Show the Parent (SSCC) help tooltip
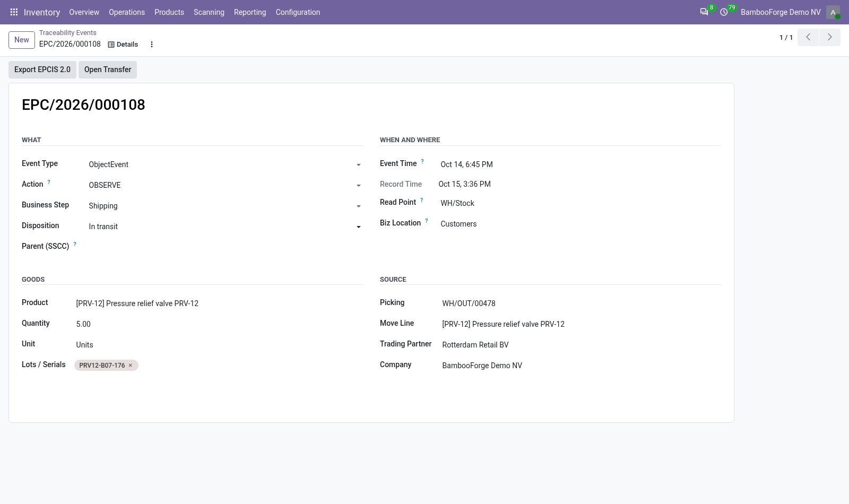 coord(75,244)
